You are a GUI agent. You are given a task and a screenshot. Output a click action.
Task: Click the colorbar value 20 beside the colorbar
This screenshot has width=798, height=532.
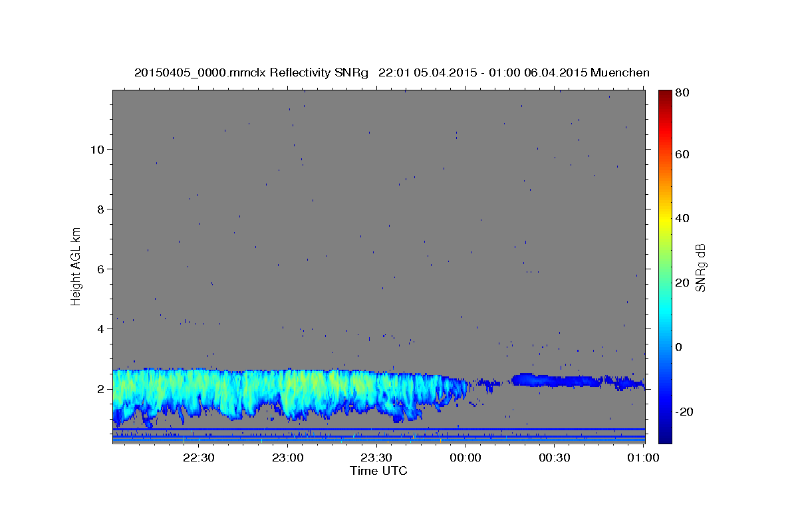(682, 283)
